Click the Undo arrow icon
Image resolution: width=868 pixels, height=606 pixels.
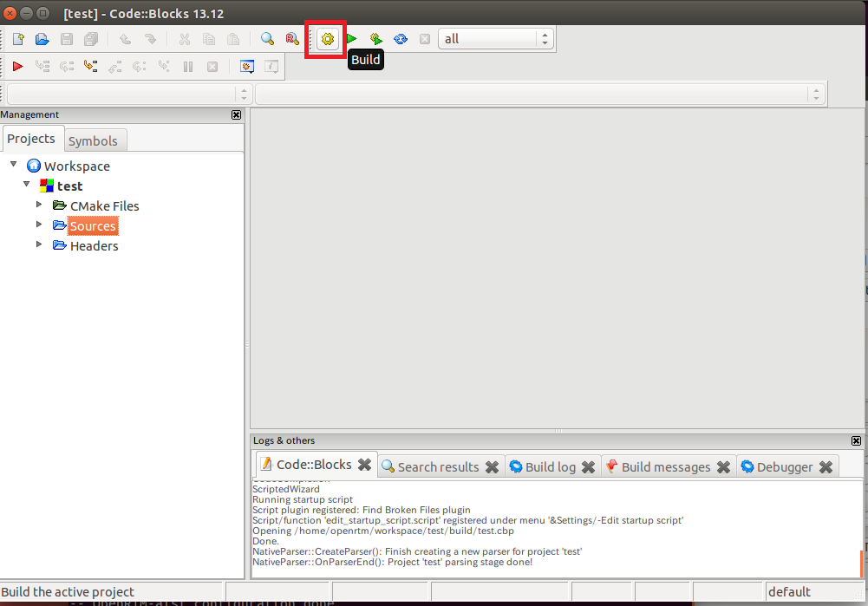(x=125, y=39)
